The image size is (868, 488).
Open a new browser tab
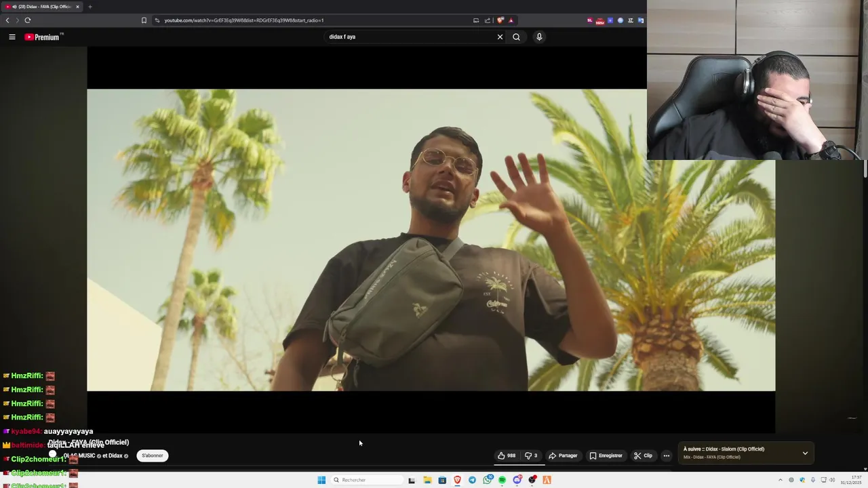90,7
